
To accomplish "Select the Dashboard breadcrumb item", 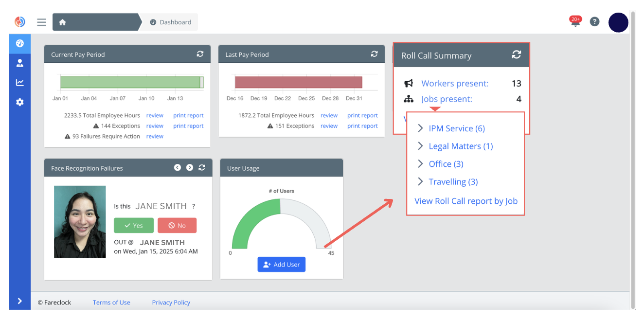I will click(x=171, y=22).
